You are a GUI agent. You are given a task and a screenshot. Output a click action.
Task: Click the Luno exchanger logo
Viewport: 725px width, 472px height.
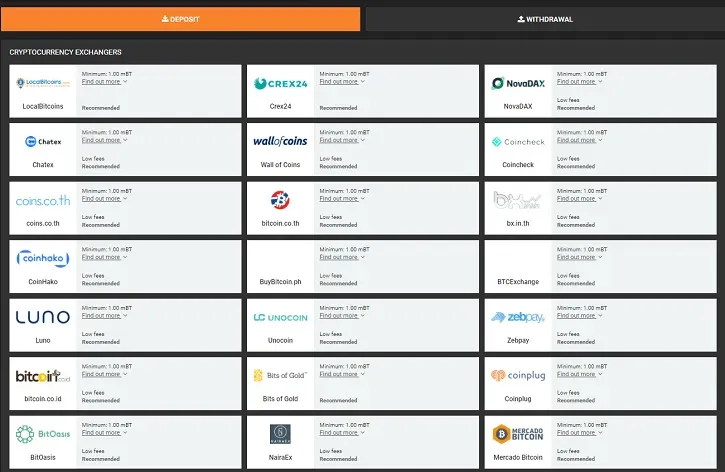tap(43, 317)
